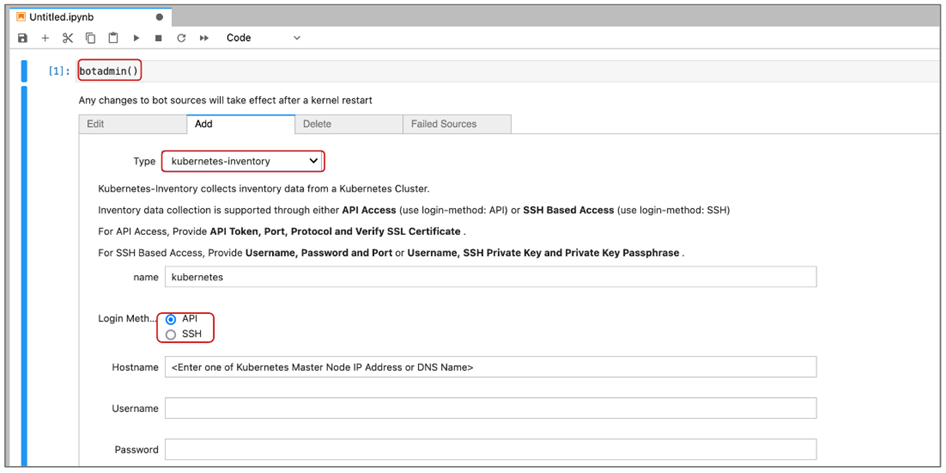946x473 pixels.
Task: Select the SSH login method
Action: (x=171, y=334)
